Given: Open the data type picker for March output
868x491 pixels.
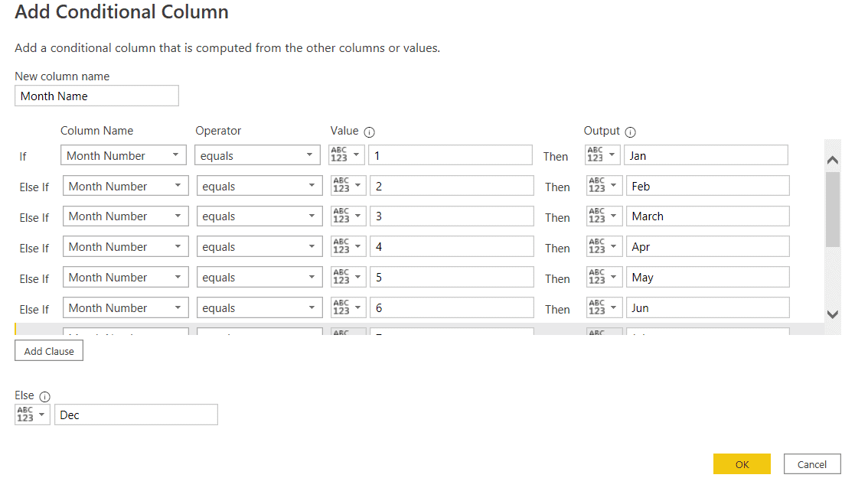Looking at the screenshot, I should click(x=602, y=216).
